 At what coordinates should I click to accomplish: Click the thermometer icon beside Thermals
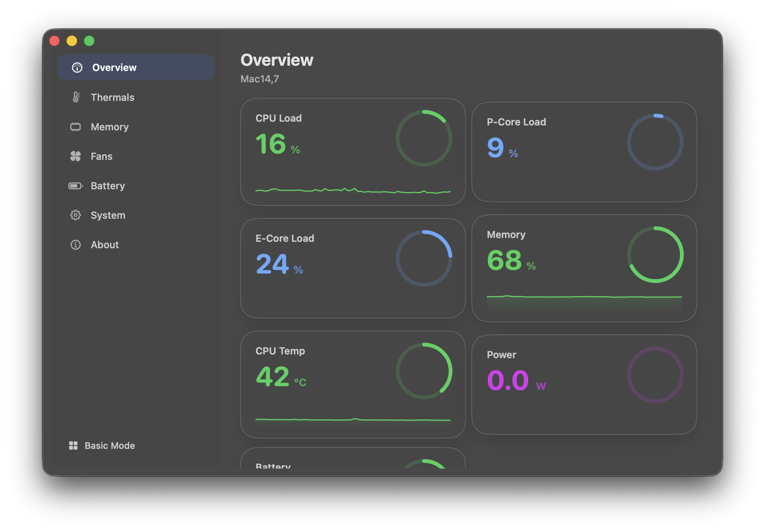pos(76,97)
